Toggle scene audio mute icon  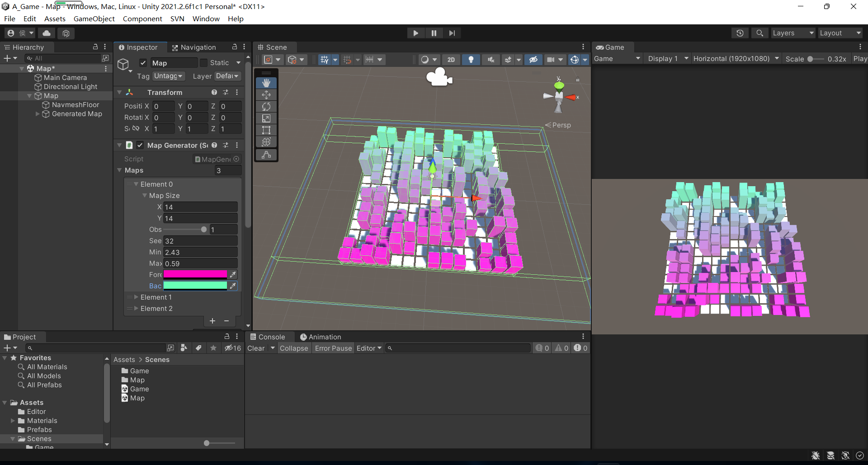[x=491, y=60]
